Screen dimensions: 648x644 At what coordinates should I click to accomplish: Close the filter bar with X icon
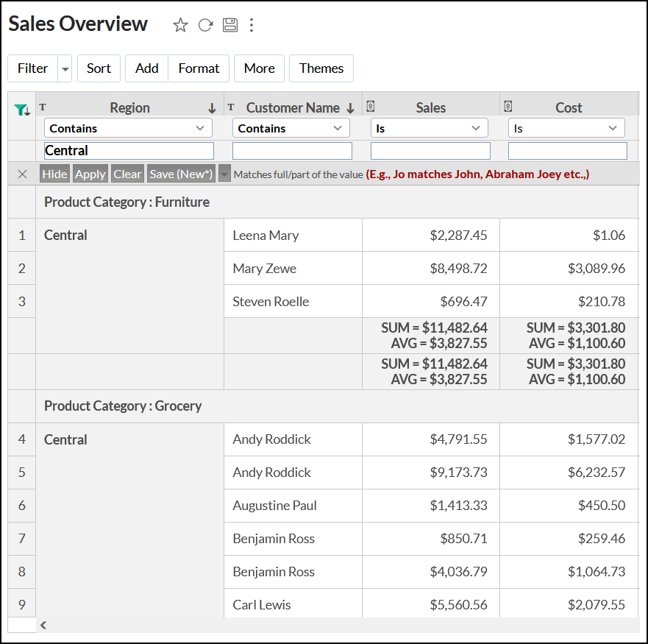click(x=22, y=174)
